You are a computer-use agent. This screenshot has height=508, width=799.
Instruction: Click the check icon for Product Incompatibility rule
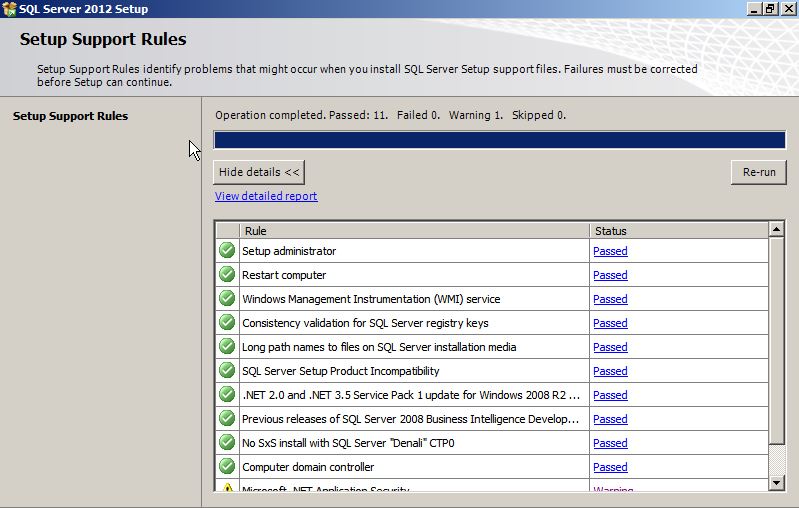[227, 370]
